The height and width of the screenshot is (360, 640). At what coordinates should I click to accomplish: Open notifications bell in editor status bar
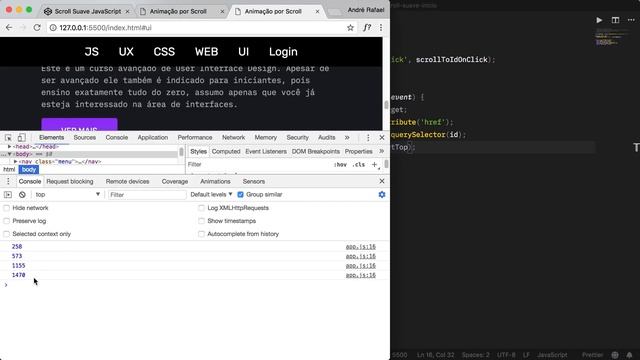coord(629,355)
